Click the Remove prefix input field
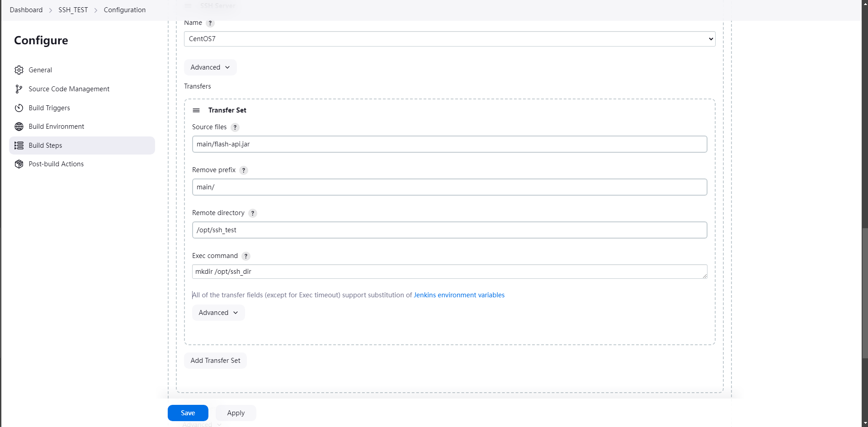This screenshot has height=427, width=868. click(449, 187)
